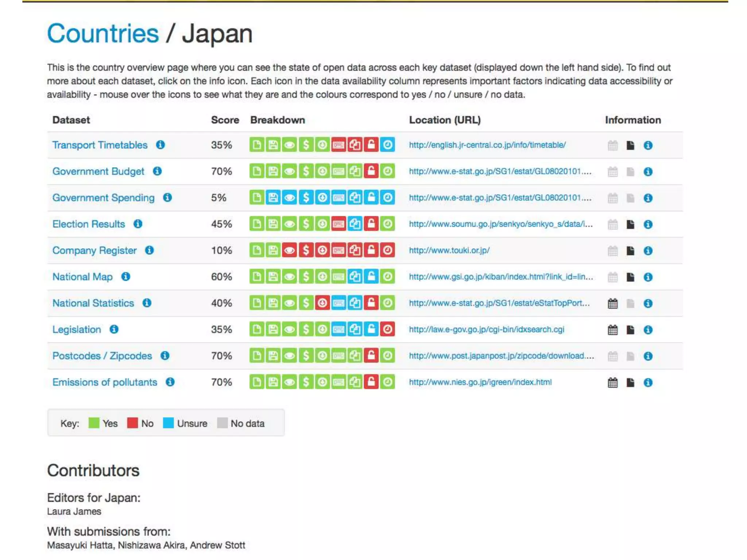Screen dimensions: 747x560
Task: Open the jr-central timetable URL
Action: point(487,145)
